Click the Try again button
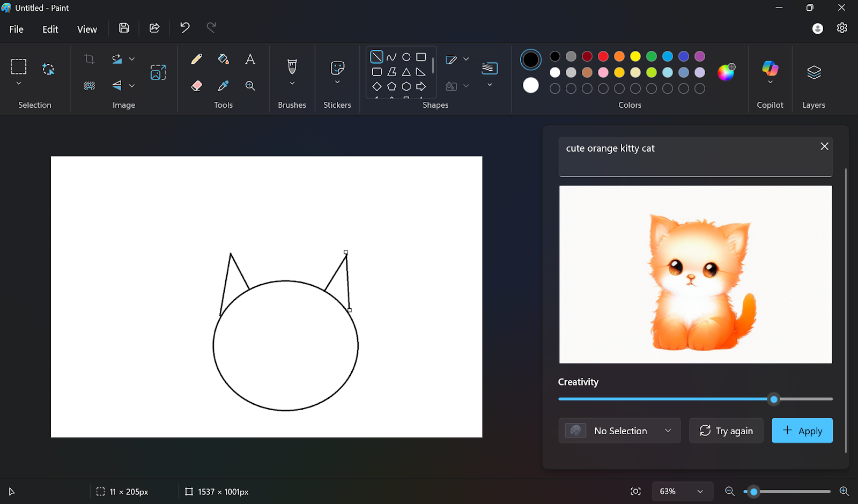Screen dimensions: 858x504 click(x=726, y=431)
